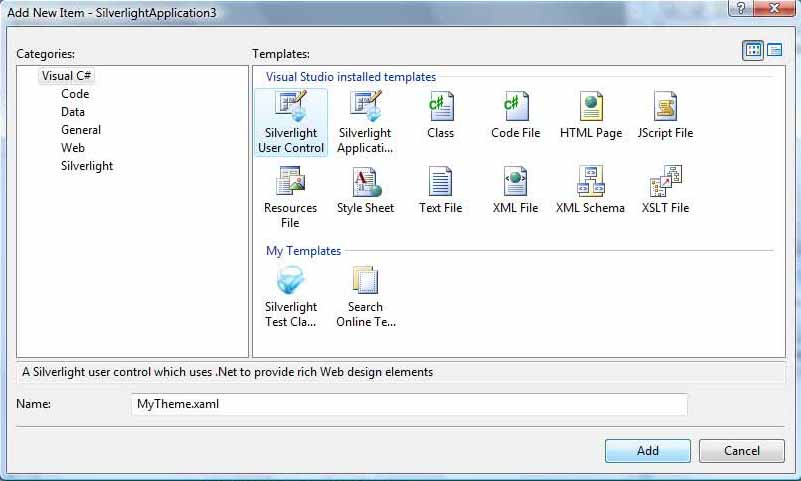The height and width of the screenshot is (481, 801).
Task: Choose the JScript File template
Action: coord(665,115)
